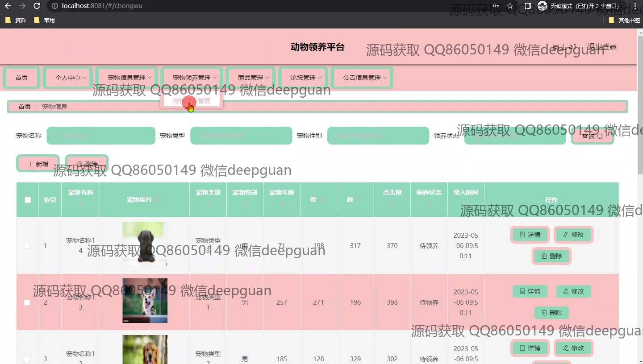
Task: Click the value 257 in row 2
Action: tap(282, 302)
